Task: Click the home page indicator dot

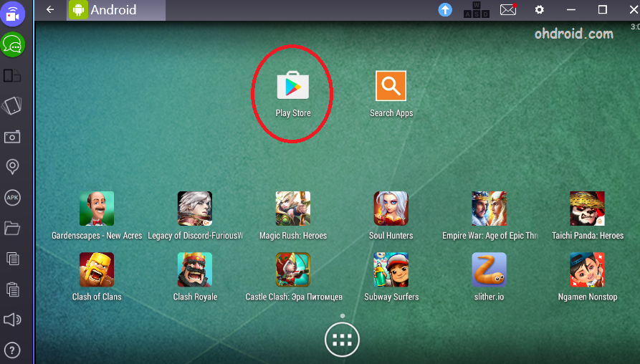Action: (x=343, y=316)
